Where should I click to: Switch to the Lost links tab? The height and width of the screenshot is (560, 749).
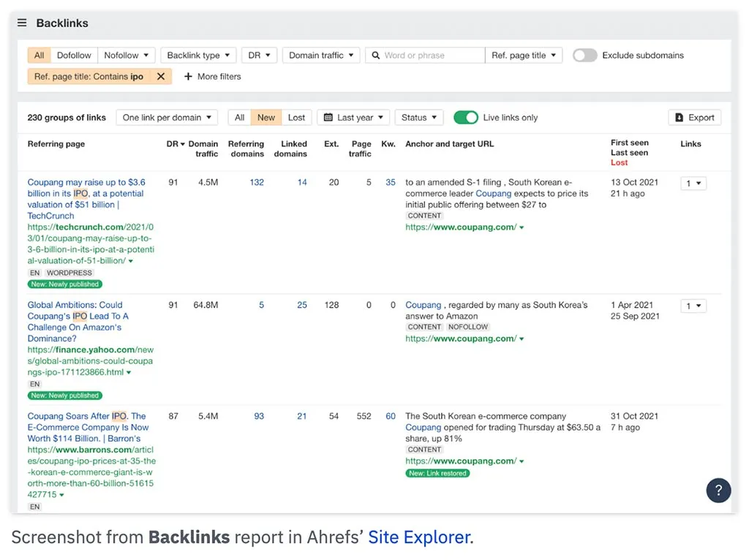296,117
